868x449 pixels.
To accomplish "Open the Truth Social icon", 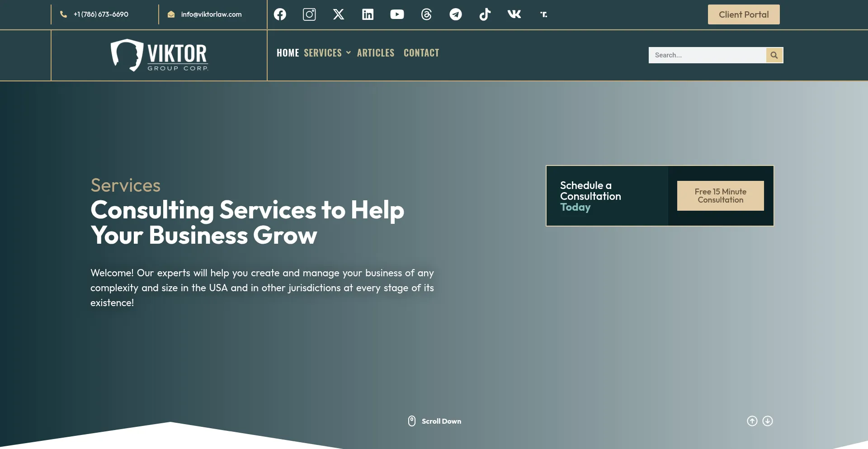I will (x=543, y=14).
